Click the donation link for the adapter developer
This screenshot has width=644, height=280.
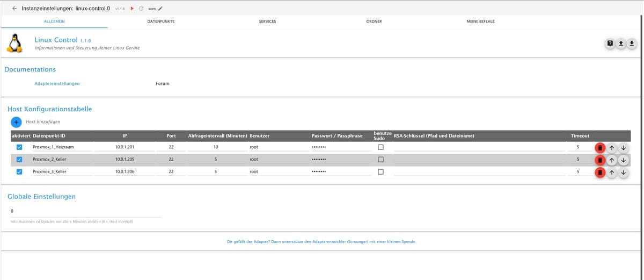(321, 241)
